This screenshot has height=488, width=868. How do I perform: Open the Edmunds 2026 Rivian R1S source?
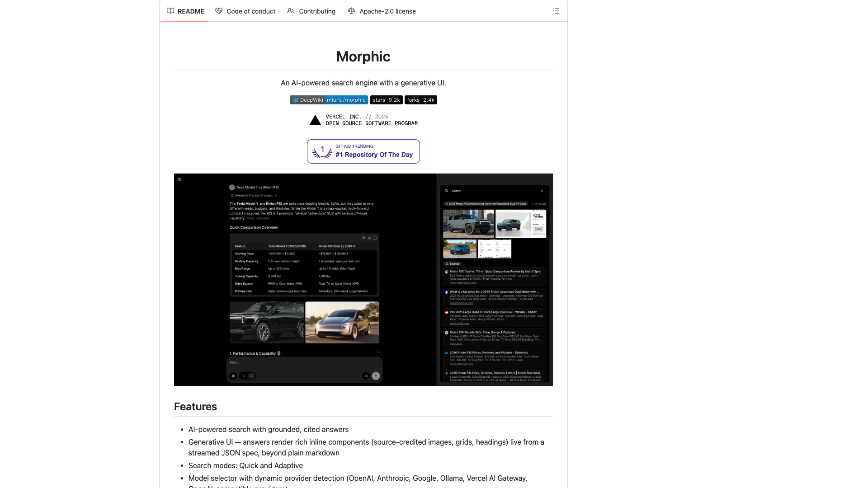[495, 358]
